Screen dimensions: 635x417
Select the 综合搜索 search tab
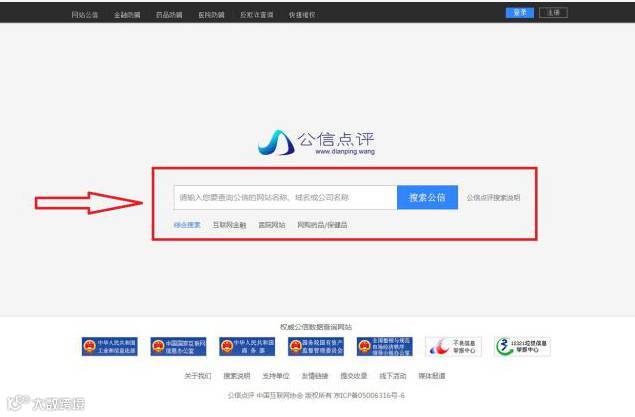click(x=187, y=225)
